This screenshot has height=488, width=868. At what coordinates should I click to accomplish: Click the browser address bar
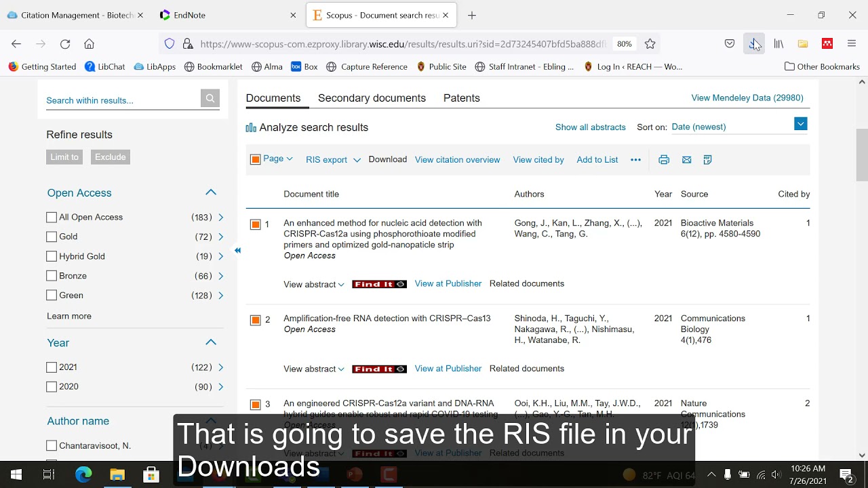(403, 44)
